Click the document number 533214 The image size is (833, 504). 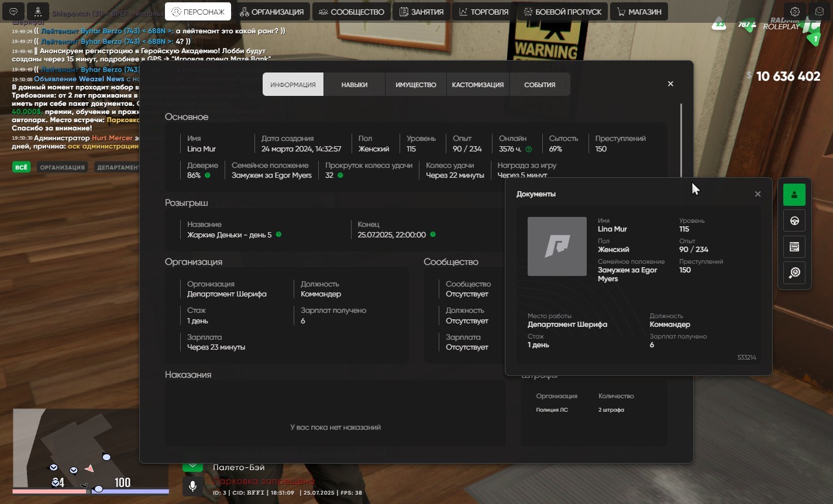(x=747, y=357)
